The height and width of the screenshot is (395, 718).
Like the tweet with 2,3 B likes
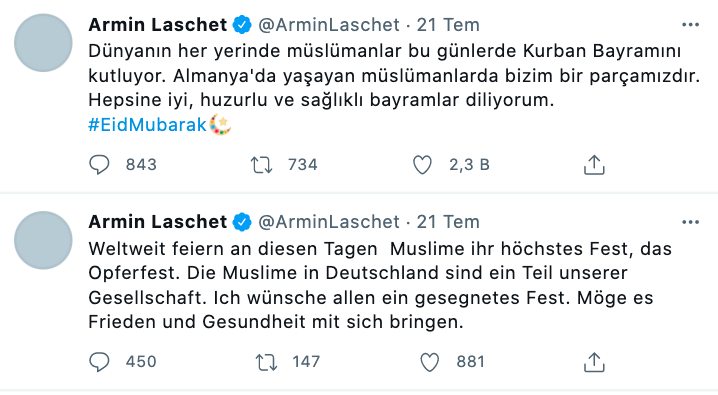pos(422,165)
